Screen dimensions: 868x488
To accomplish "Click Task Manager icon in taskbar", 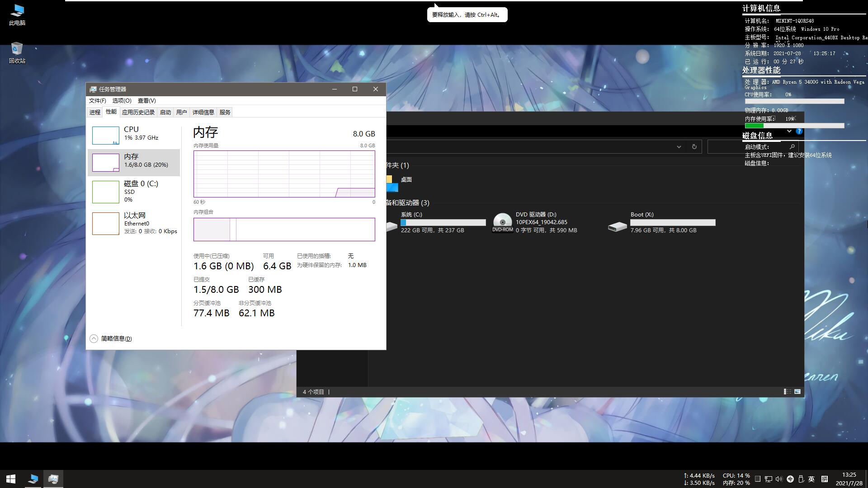I will pos(53,479).
